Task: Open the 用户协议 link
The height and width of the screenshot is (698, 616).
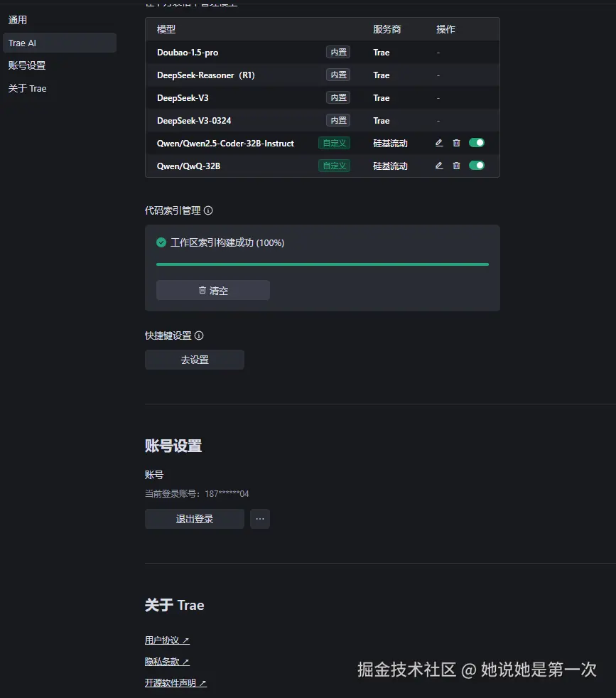Action: point(167,640)
